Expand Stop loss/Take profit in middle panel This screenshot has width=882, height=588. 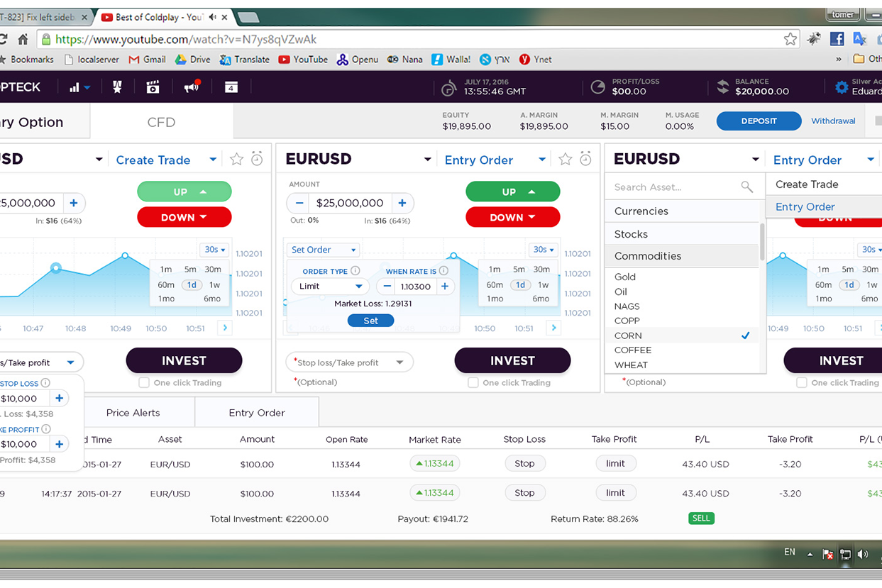point(349,362)
